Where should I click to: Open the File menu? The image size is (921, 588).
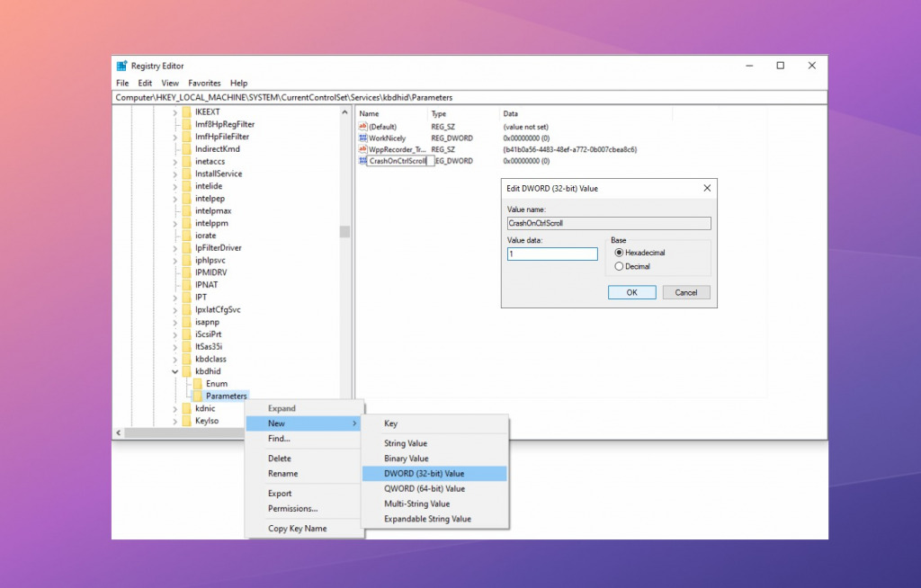(122, 83)
